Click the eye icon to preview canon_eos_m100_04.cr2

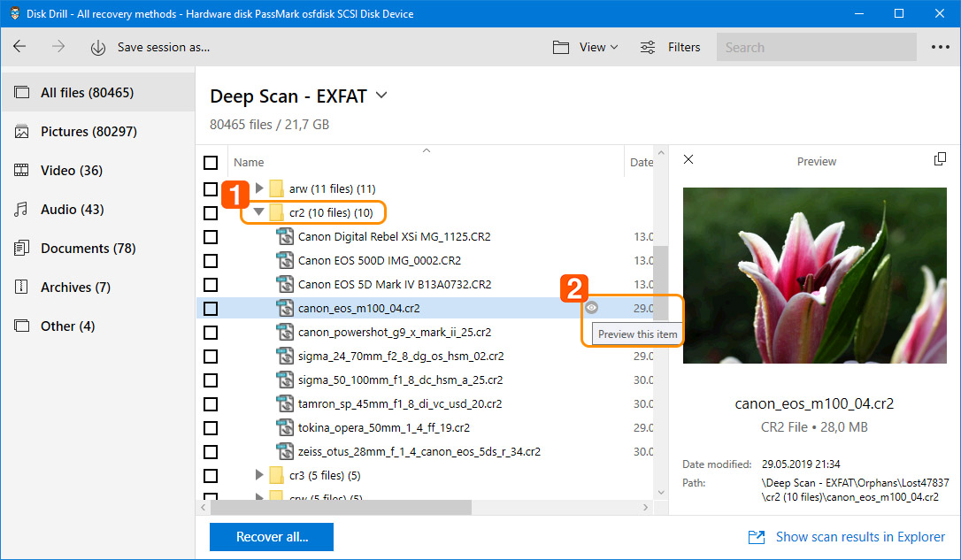[591, 308]
